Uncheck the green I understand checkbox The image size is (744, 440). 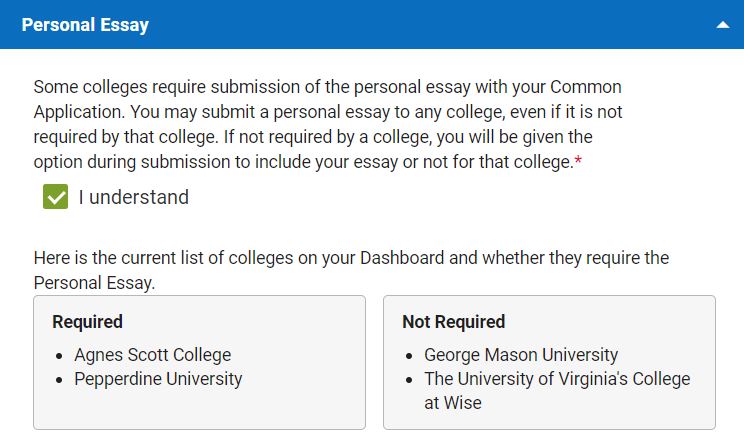coord(55,197)
